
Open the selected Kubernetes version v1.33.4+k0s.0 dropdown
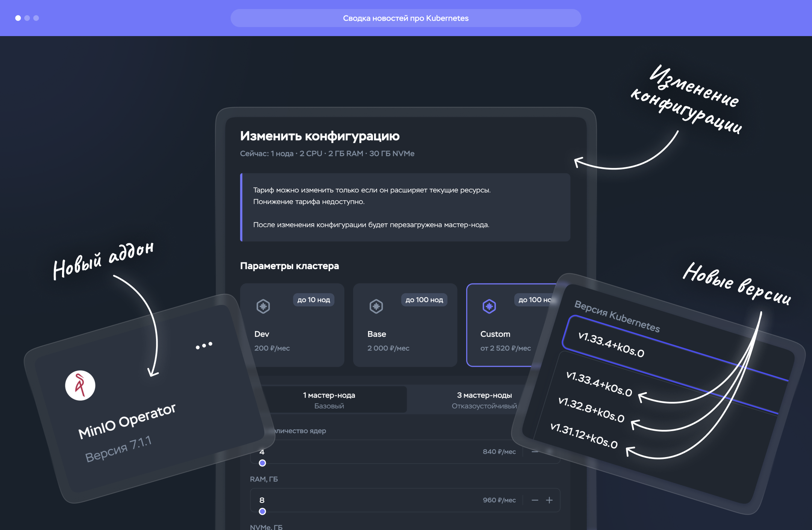tap(611, 345)
